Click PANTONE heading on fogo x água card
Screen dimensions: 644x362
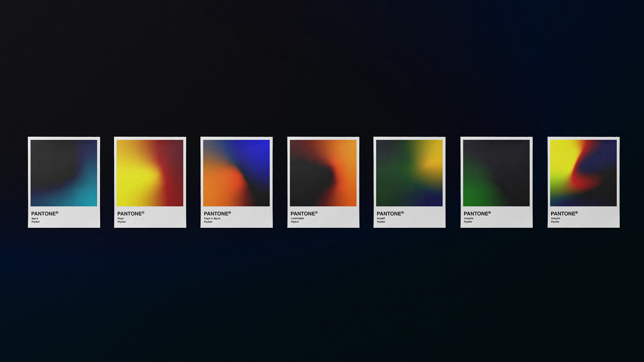tap(217, 214)
